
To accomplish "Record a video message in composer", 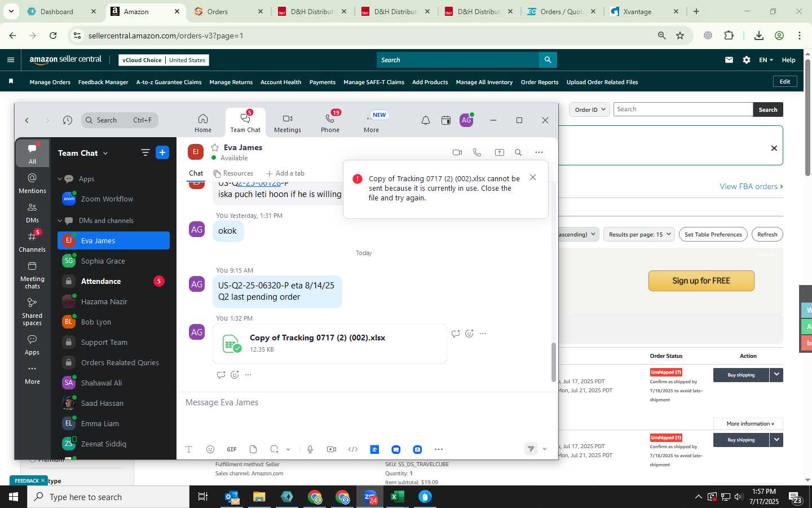I will pos(332,449).
